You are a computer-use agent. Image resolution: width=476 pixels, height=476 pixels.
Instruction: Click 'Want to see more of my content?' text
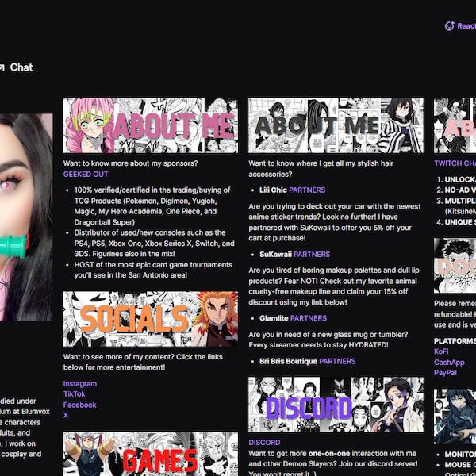[143, 363]
